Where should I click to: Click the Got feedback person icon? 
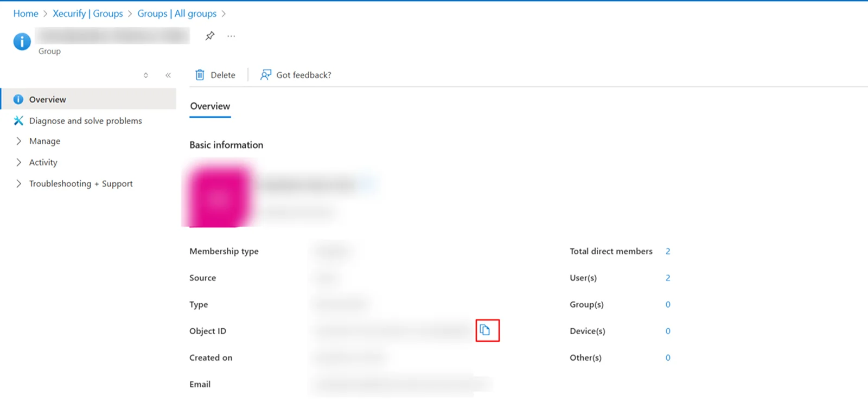point(265,75)
